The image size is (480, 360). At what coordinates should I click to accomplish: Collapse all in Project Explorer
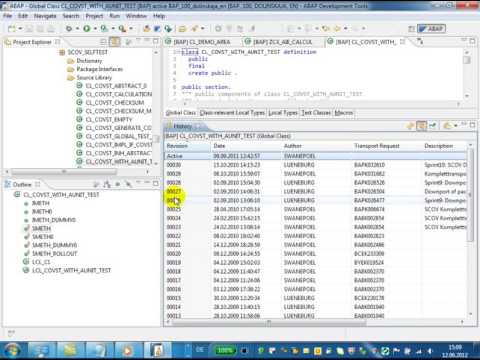(103, 42)
